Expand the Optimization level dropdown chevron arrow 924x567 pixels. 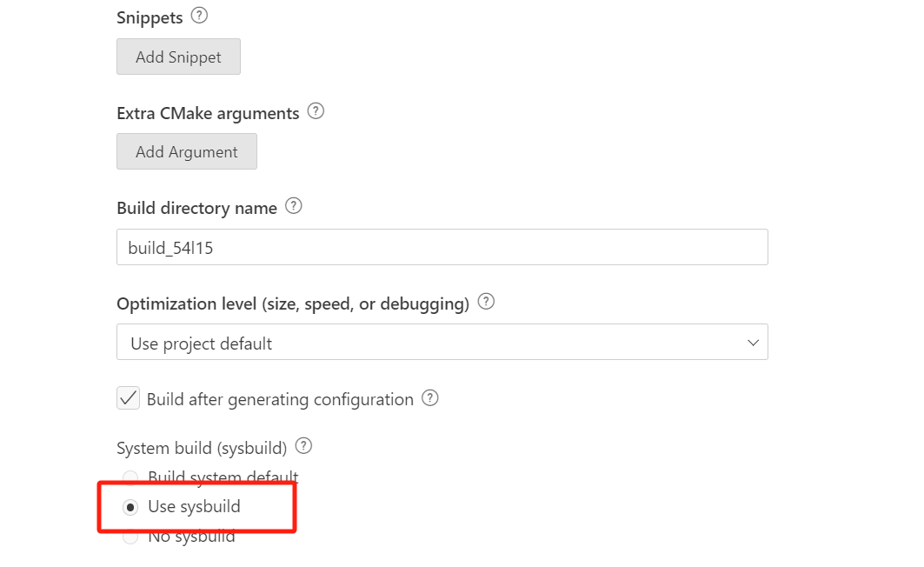753,343
